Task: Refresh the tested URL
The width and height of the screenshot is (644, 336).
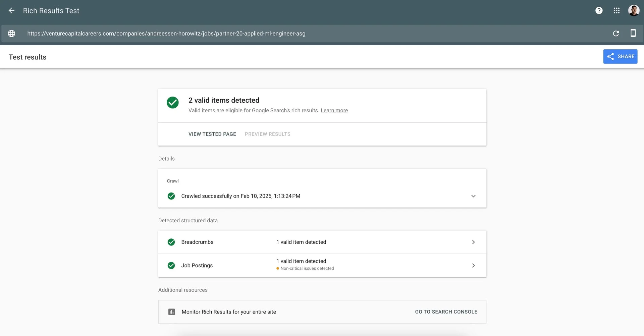Action: [616, 33]
